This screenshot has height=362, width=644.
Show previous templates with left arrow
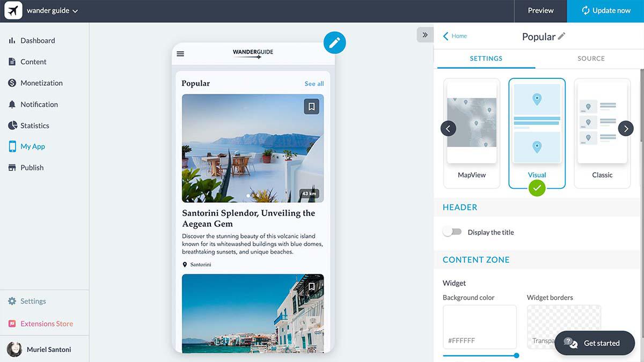(448, 129)
